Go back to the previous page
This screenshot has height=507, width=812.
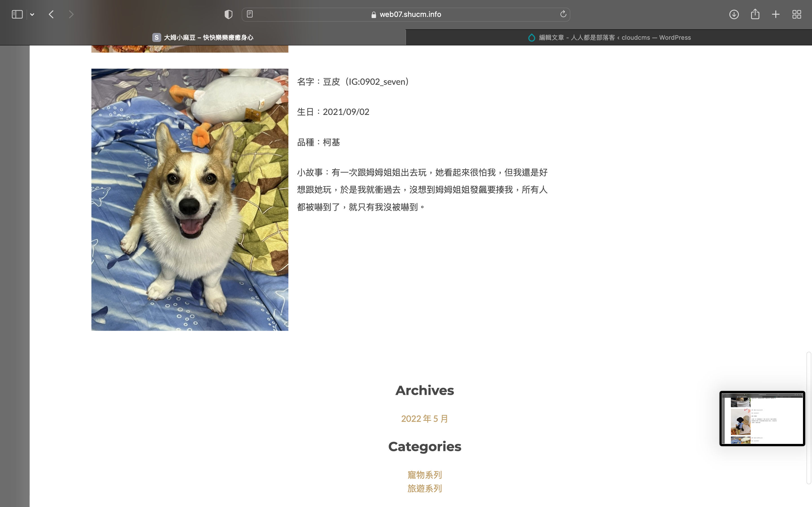pyautogui.click(x=51, y=14)
